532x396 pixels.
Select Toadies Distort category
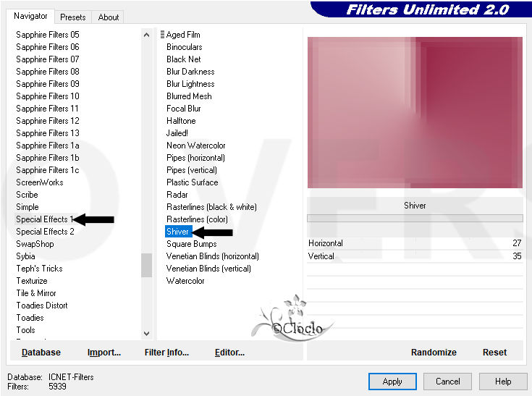click(x=42, y=306)
